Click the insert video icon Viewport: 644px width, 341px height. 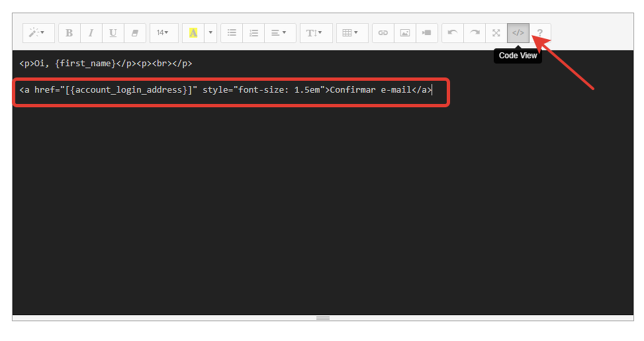pyautogui.click(x=426, y=32)
